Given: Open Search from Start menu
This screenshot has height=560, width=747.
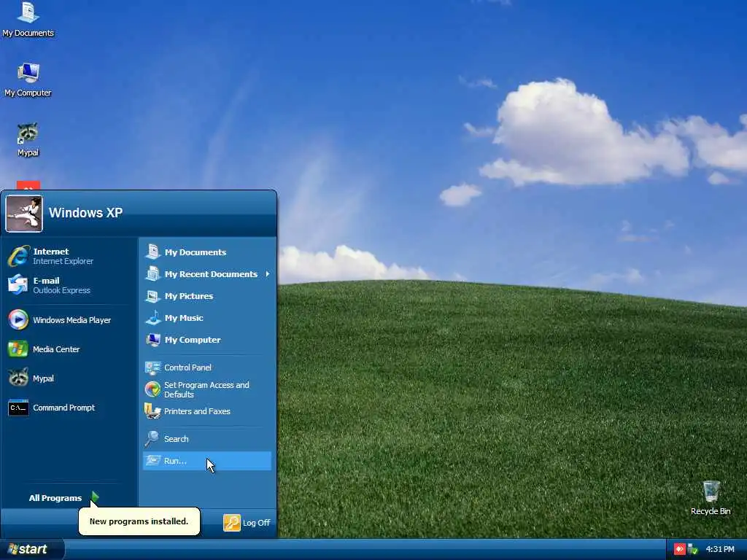Looking at the screenshot, I should tap(207, 438).
